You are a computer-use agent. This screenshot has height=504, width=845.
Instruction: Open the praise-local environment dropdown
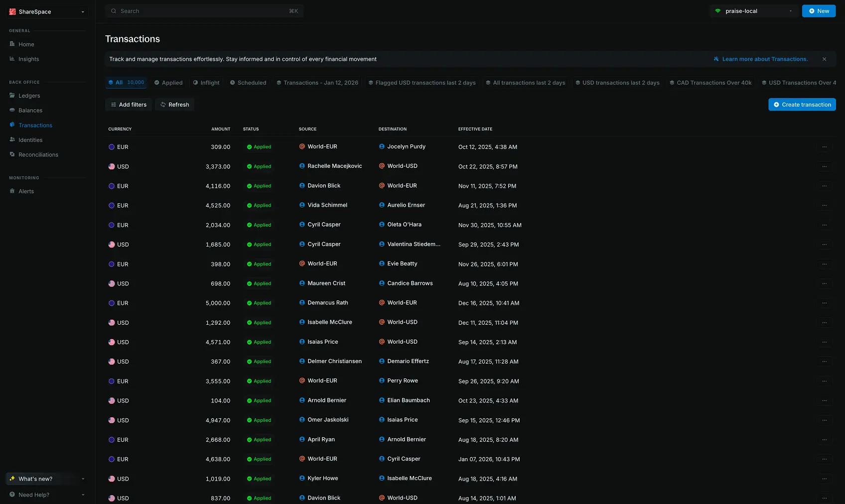pos(754,11)
